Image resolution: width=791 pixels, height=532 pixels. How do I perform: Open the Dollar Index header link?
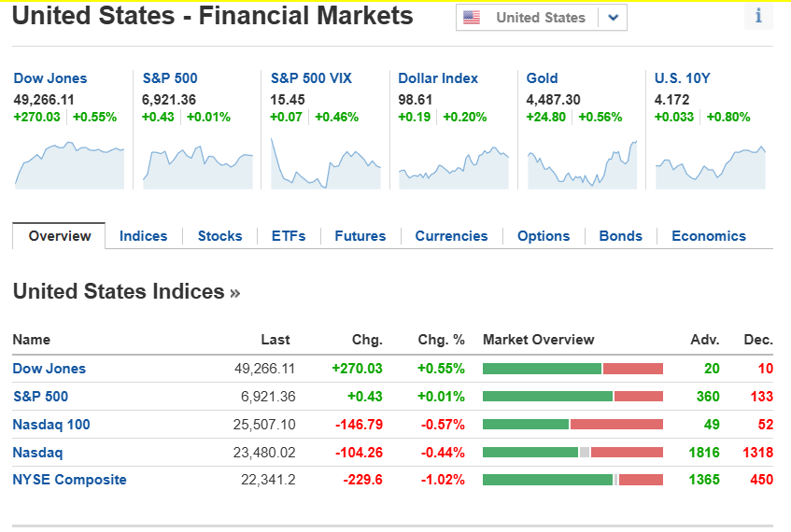coord(438,78)
